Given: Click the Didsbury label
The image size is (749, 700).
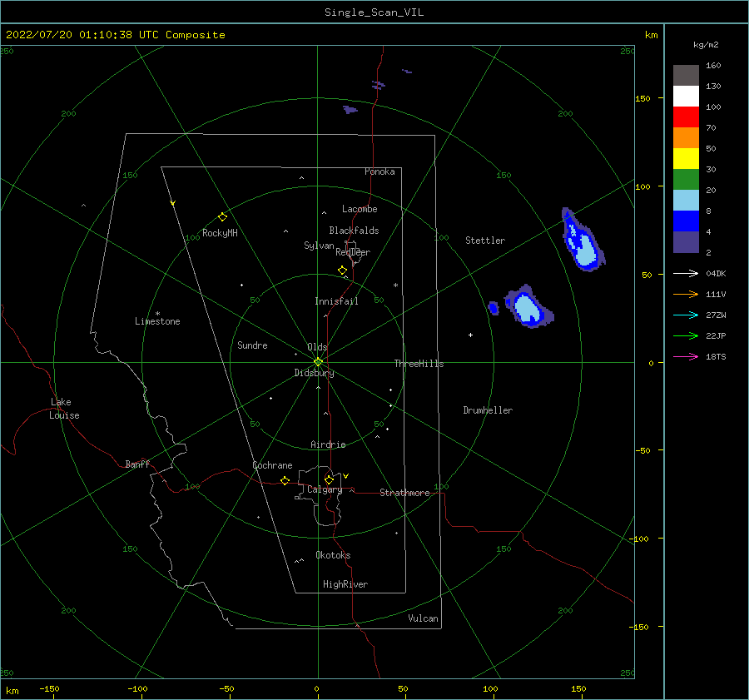Looking at the screenshot, I should [x=314, y=373].
